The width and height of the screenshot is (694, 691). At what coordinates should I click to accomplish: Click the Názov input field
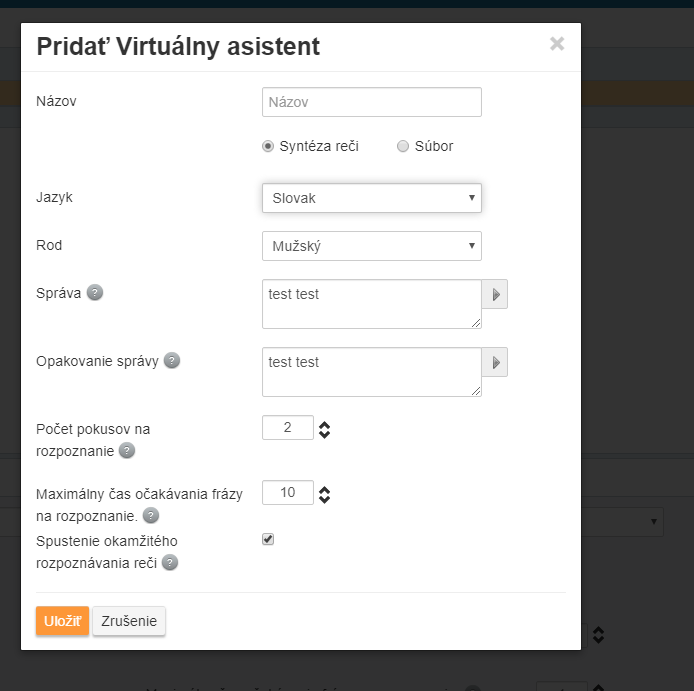(x=372, y=102)
